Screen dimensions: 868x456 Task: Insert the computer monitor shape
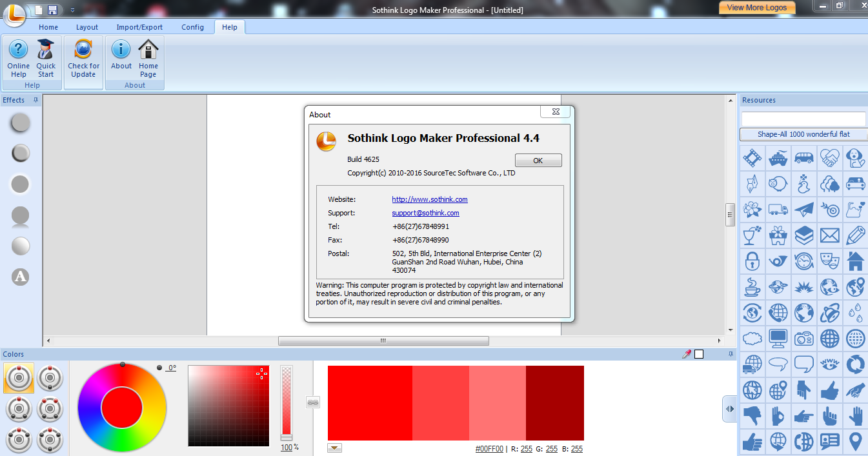coord(778,339)
